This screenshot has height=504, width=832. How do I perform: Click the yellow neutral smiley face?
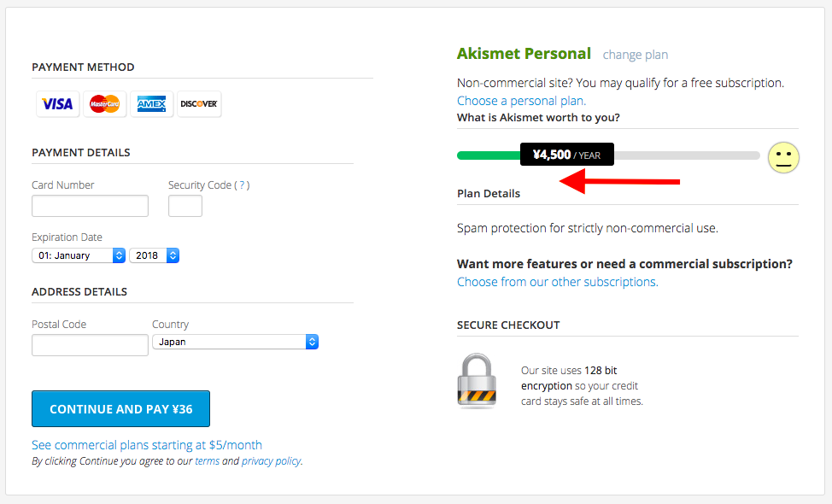tap(783, 157)
